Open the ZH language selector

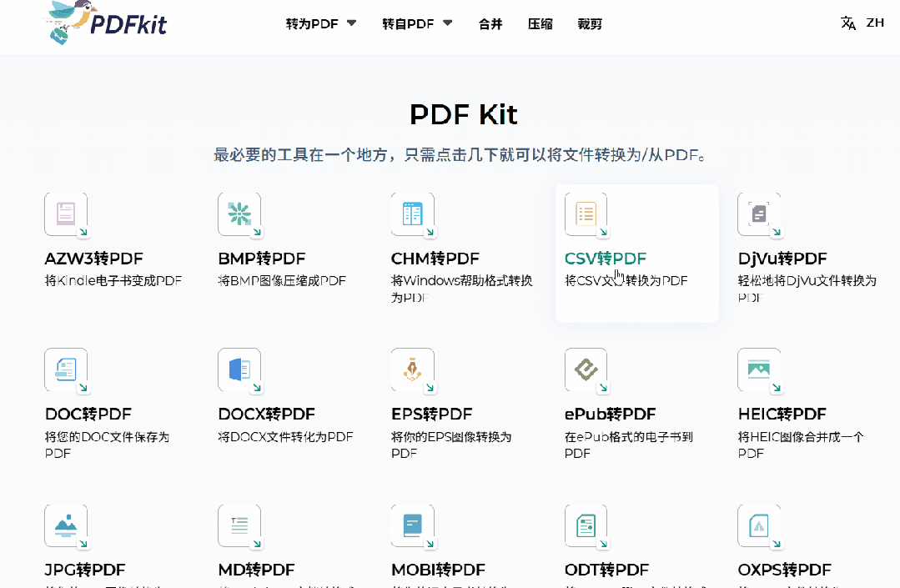(x=875, y=23)
